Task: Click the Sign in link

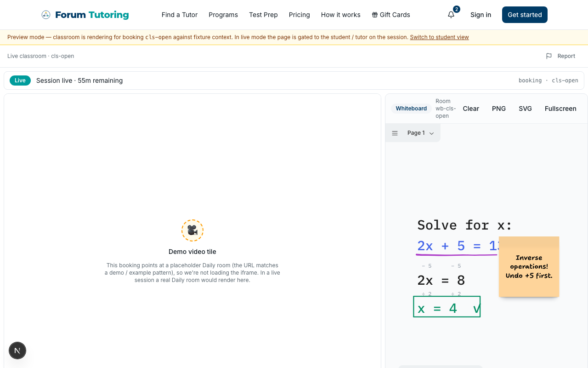Action: click(x=481, y=15)
